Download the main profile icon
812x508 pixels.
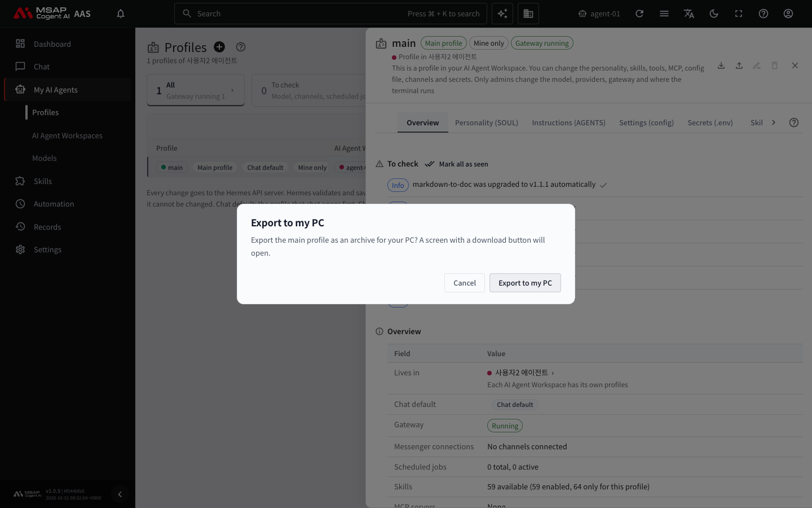(721, 65)
